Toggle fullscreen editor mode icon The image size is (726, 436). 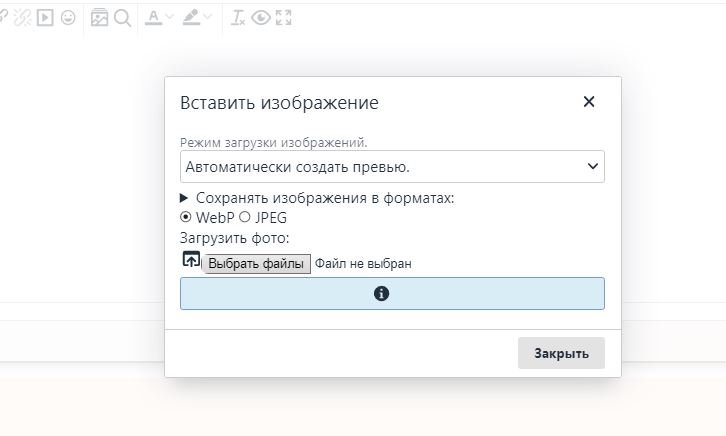point(283,17)
